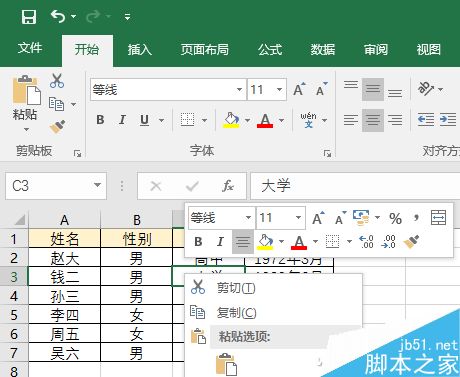
Task: Expand the 粘贴 options arrow under paste
Action: coord(25,129)
